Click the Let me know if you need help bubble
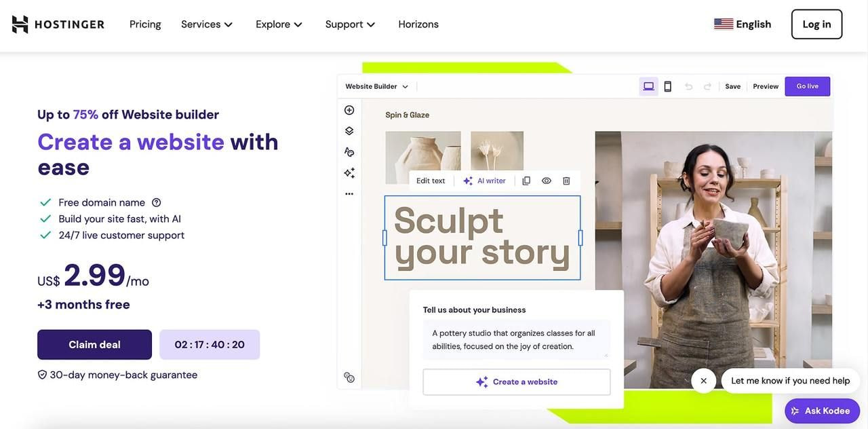868x429 pixels. tap(791, 381)
